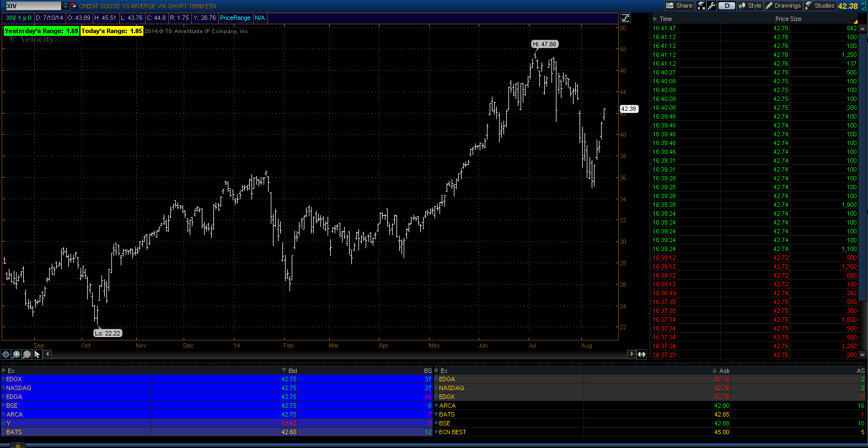Viewport: 868px width, 448px height.
Task: Click Today's Range yellow label
Action: (112, 31)
